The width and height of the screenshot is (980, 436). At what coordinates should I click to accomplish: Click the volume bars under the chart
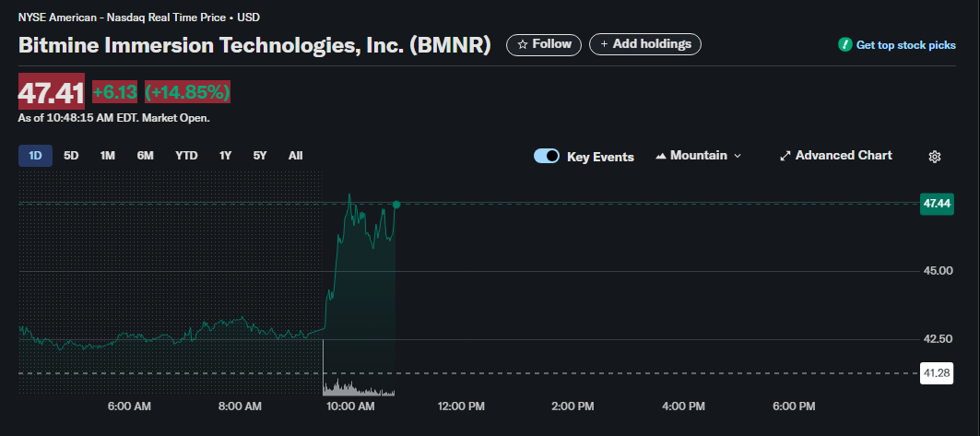click(359, 388)
